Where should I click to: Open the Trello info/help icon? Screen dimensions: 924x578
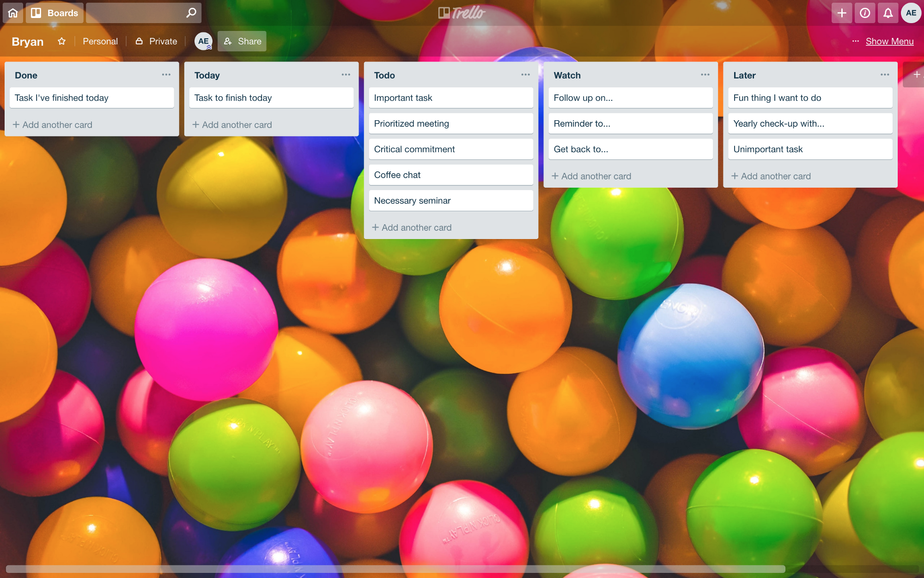(x=865, y=12)
